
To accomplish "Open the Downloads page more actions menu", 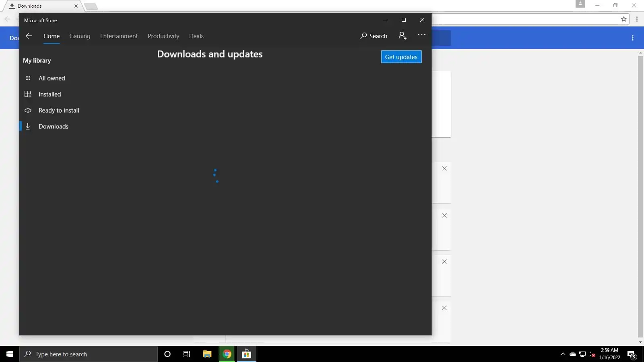I will (x=633, y=38).
